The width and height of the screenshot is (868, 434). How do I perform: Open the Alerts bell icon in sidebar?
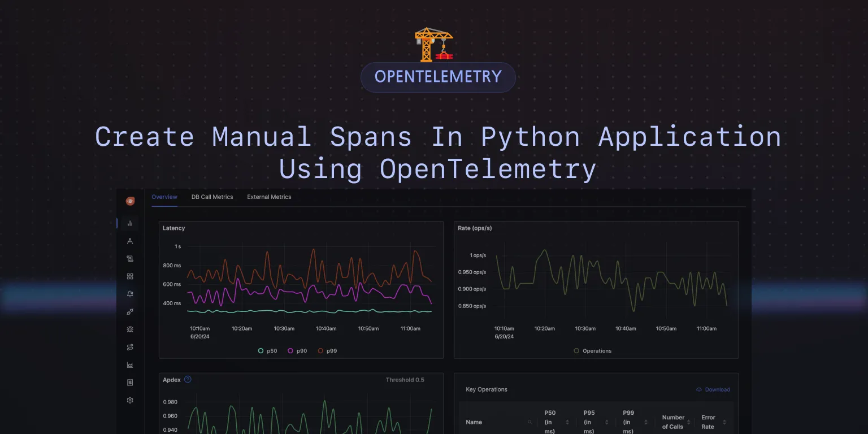click(130, 294)
